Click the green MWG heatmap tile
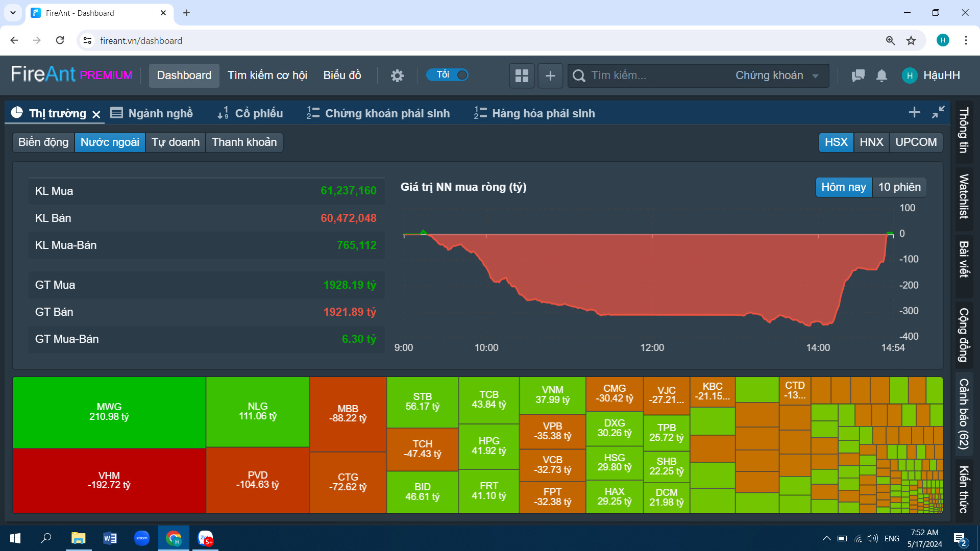The width and height of the screenshot is (980, 551). [x=109, y=412]
